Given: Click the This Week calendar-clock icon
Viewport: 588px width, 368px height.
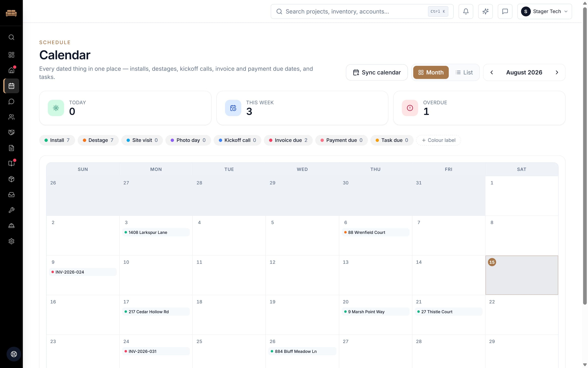Looking at the screenshot, I should (x=233, y=108).
